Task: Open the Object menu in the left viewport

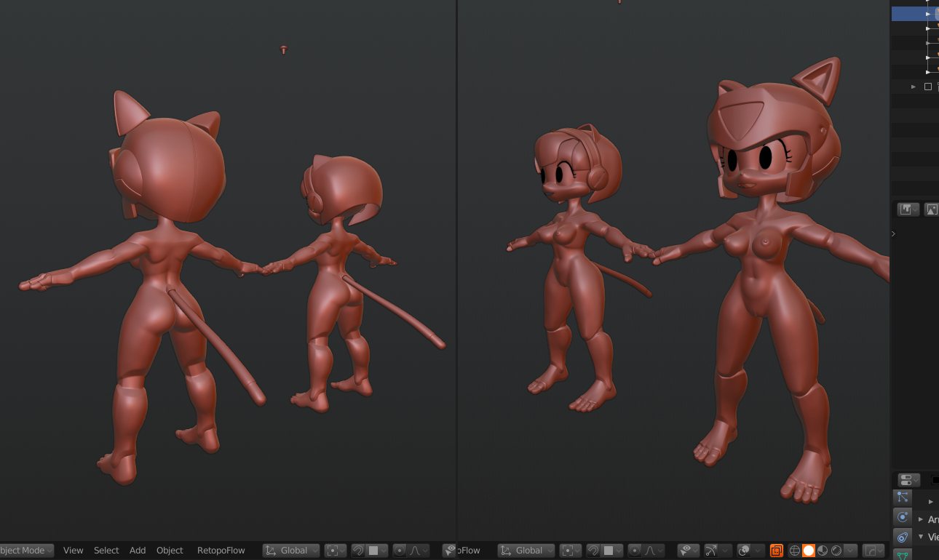Action: point(170,551)
